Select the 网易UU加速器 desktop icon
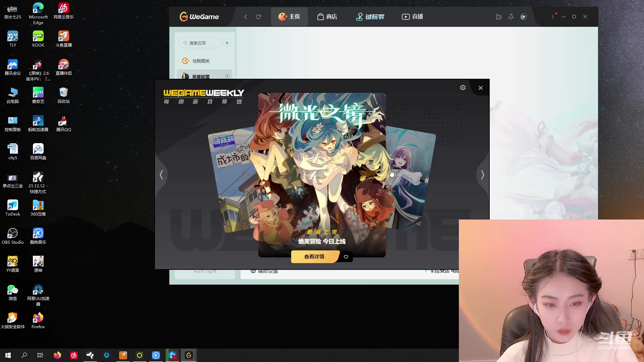 pyautogui.click(x=38, y=295)
